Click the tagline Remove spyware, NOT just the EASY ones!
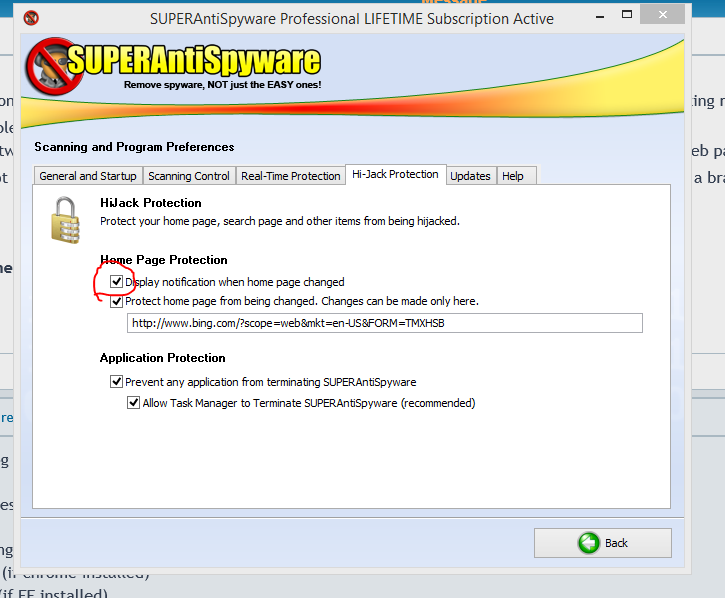The height and width of the screenshot is (598, 725). coord(222,85)
